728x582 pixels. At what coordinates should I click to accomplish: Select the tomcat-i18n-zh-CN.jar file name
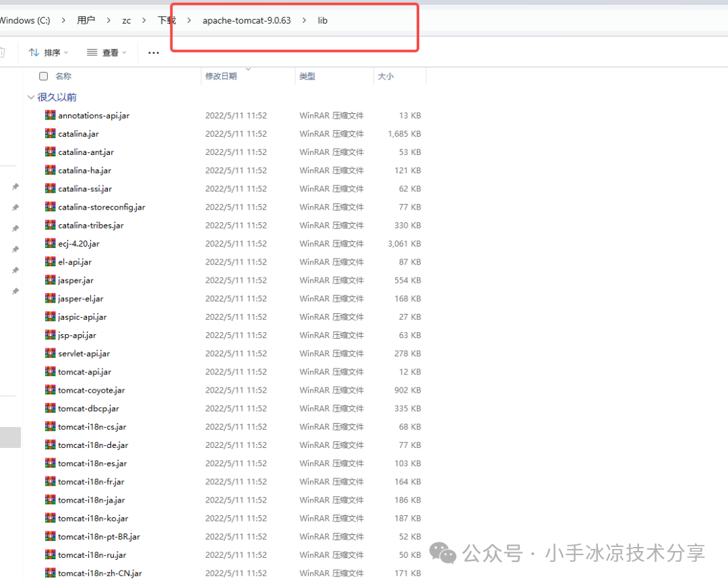[100, 573]
